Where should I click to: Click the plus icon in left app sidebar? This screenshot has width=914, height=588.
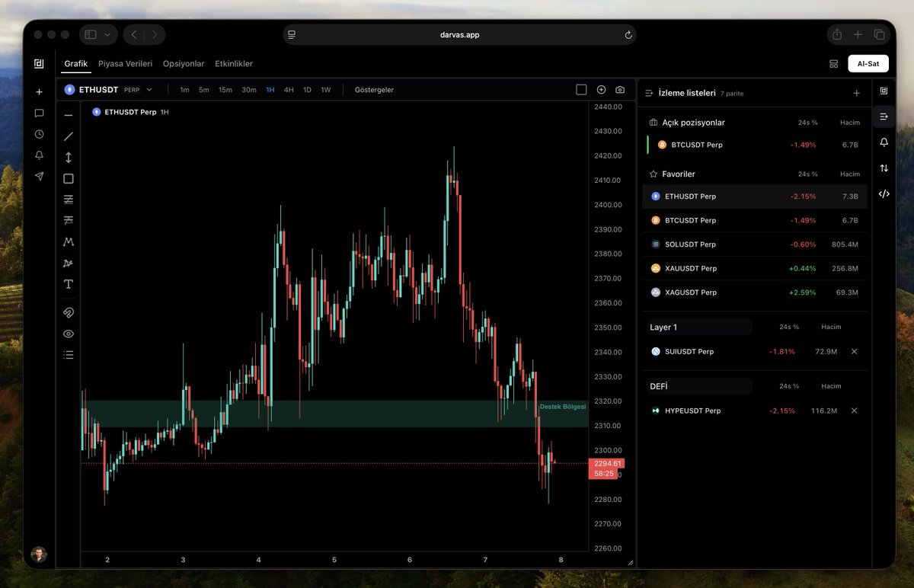tap(39, 92)
